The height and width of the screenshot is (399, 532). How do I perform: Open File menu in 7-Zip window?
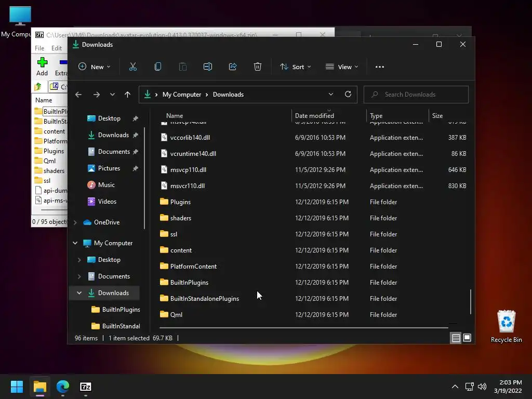39,48
